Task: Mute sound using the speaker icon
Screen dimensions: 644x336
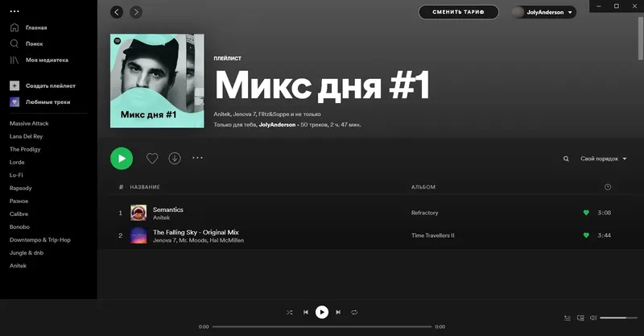Action: click(593, 317)
